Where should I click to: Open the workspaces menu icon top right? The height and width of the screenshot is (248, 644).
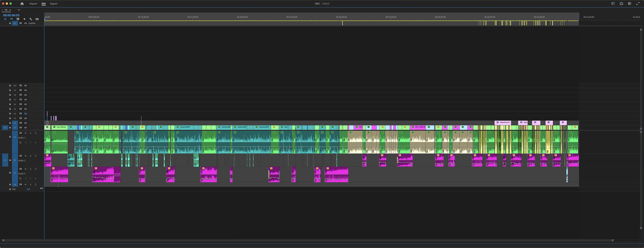pyautogui.click(x=613, y=4)
